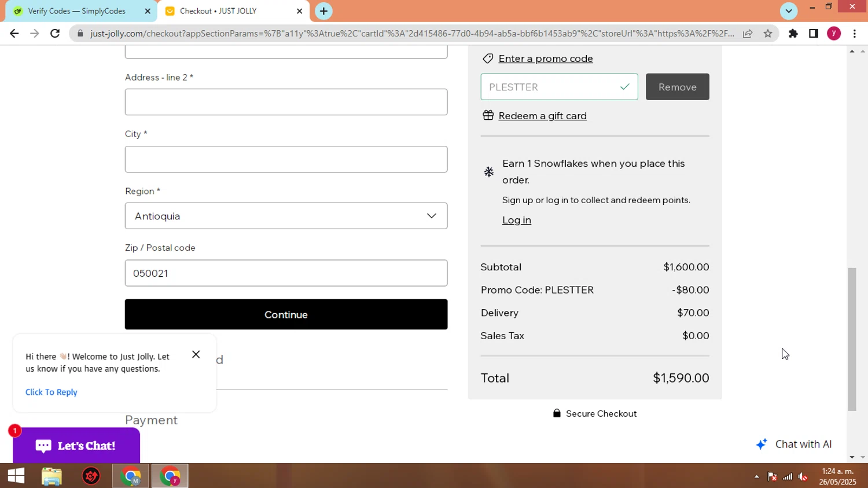The height and width of the screenshot is (488, 868).
Task: Focus the City input field
Action: [x=286, y=159]
